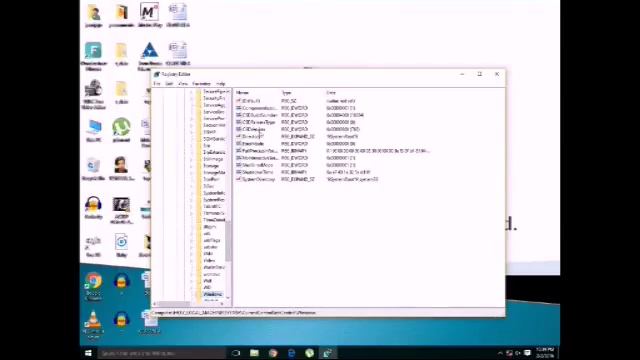This screenshot has width=640, height=360.
Task: Select the CSDBuildNumber DWORD value icon
Action: [239, 115]
